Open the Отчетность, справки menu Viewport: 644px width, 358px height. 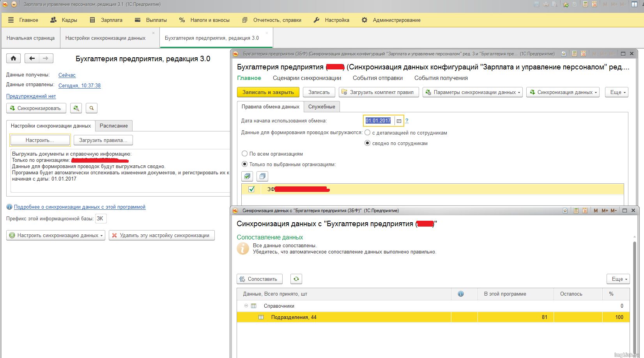pos(272,20)
